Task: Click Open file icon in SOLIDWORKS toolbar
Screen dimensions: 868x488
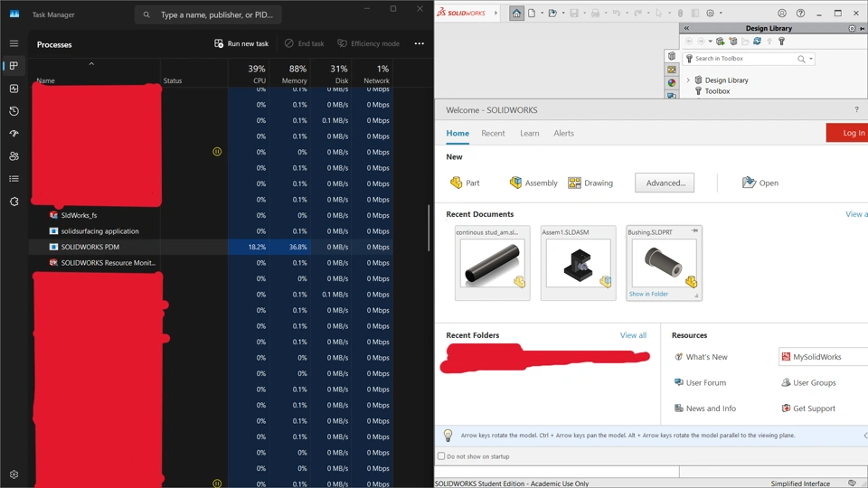Action: (x=552, y=14)
